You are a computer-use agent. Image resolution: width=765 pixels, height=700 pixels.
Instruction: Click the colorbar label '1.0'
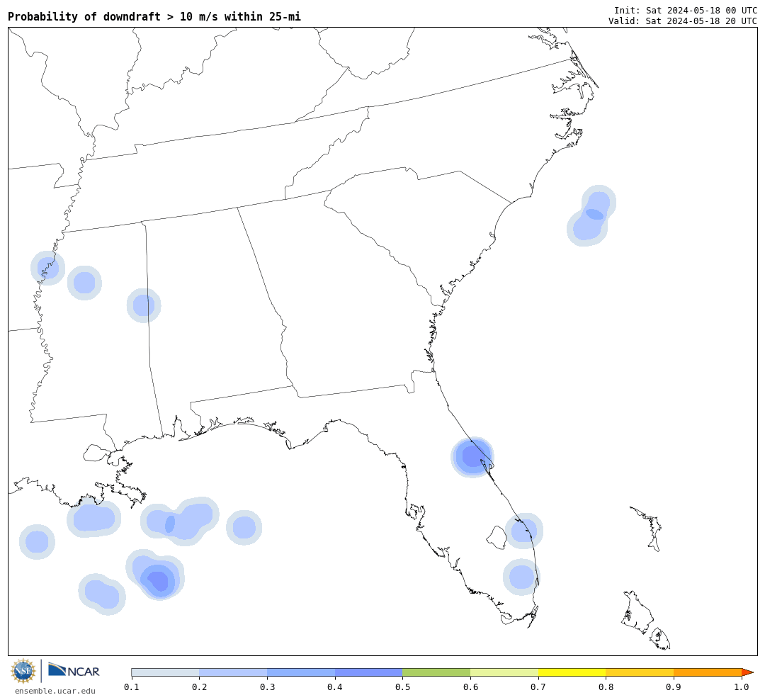(x=742, y=687)
